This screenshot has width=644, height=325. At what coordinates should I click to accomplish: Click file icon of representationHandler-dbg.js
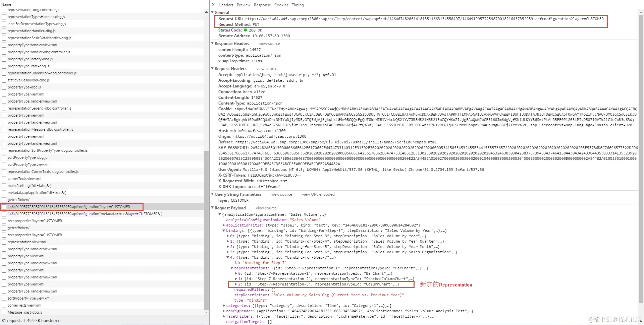click(x=4, y=31)
